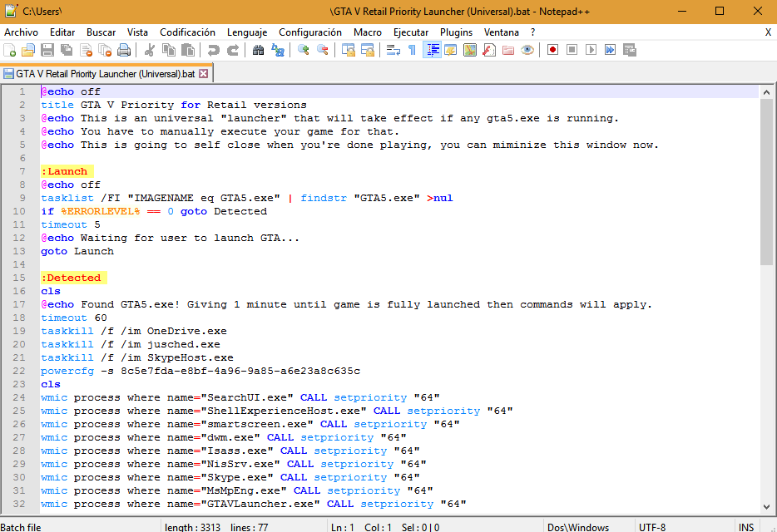Open the Lenguaje menu
Viewport: 777px width, 532px height.
tap(247, 32)
